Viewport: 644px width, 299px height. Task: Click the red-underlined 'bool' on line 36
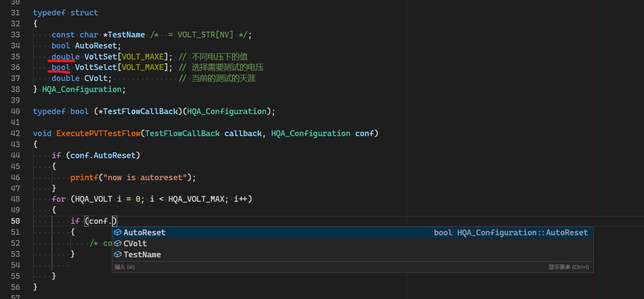tap(60, 67)
